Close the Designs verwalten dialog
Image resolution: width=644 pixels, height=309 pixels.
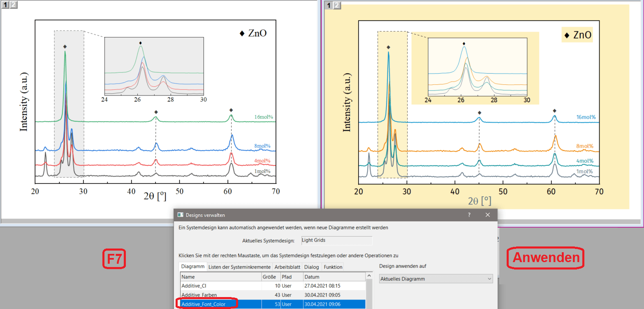[488, 215]
